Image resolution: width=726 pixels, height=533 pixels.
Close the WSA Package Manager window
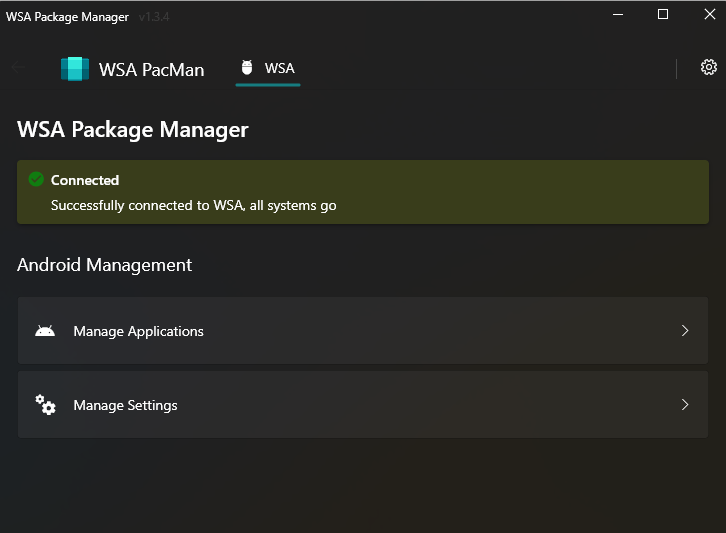(706, 15)
